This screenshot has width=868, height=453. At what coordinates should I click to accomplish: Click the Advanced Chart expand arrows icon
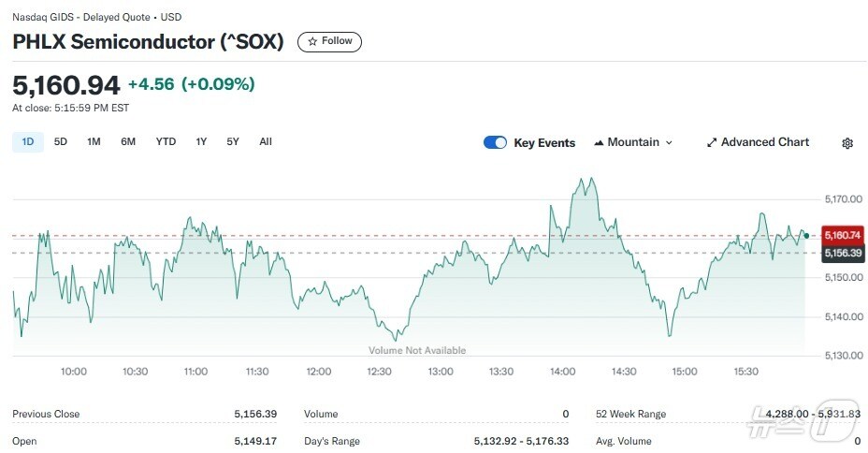(712, 143)
